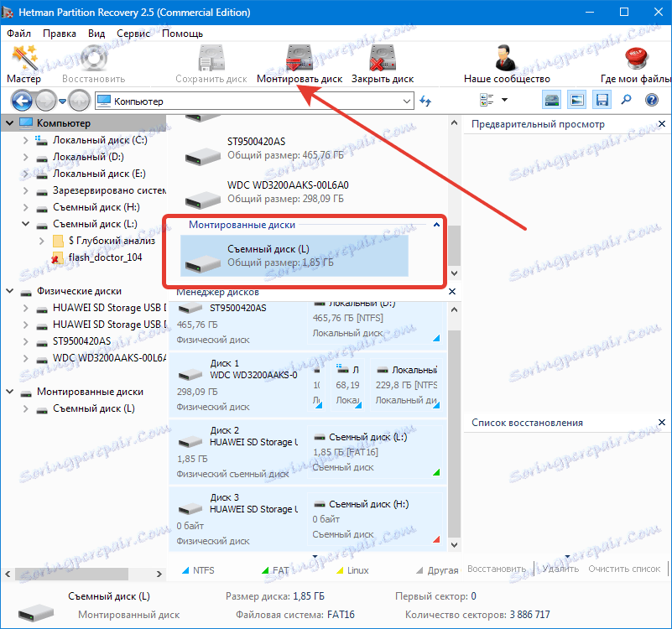
Task: Click tree pane horizontal scrollbar right arrow
Action: click(159, 574)
